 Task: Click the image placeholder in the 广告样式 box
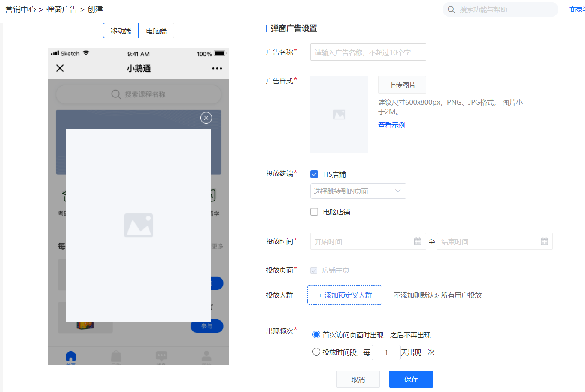339,115
